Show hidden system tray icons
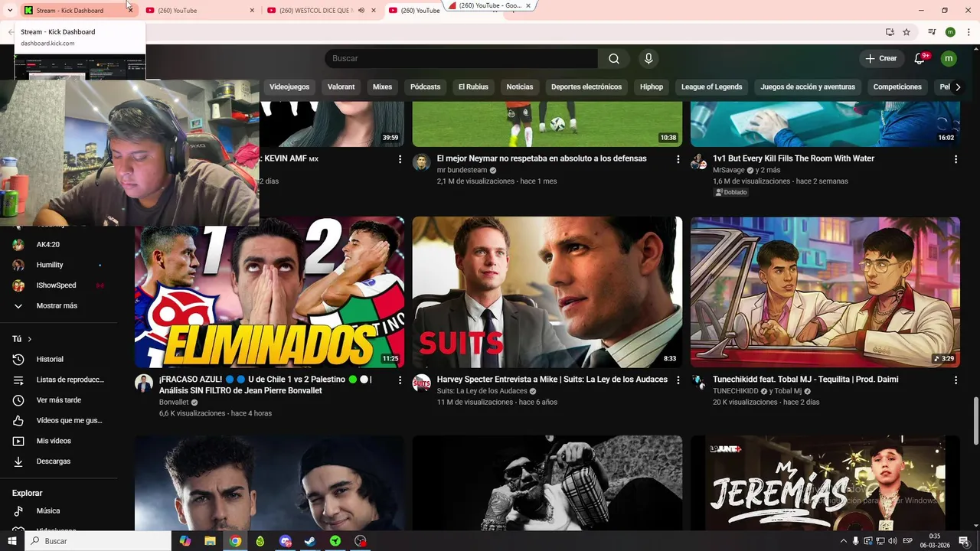This screenshot has width=980, height=551. tap(843, 541)
